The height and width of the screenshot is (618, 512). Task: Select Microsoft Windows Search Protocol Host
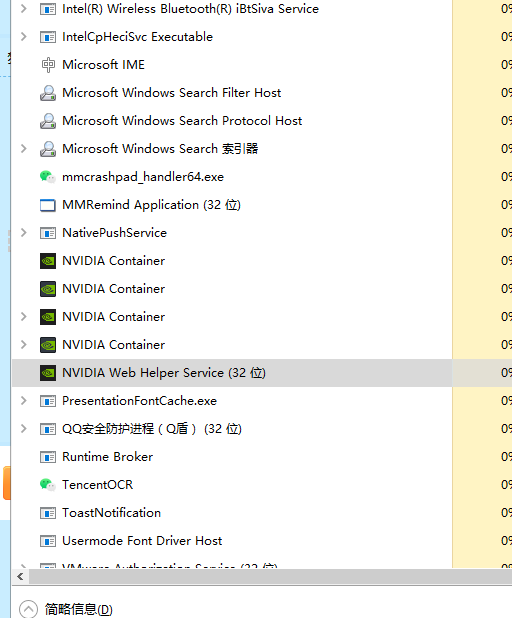tap(182, 121)
